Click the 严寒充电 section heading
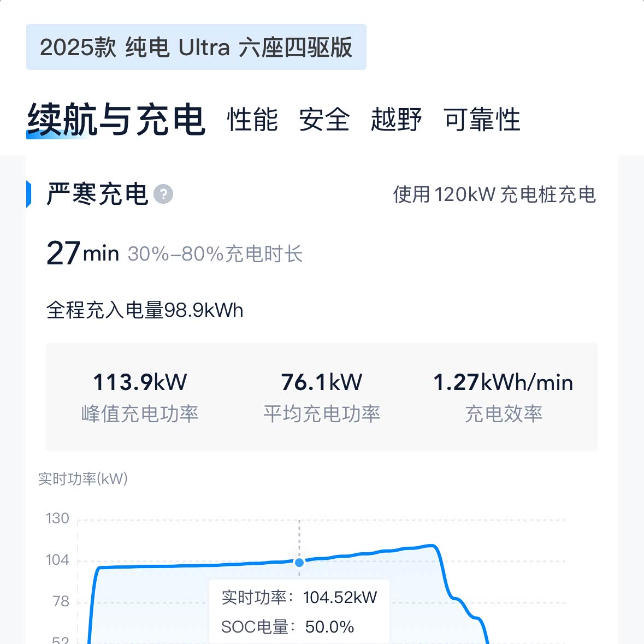This screenshot has width=644, height=644. (x=97, y=194)
